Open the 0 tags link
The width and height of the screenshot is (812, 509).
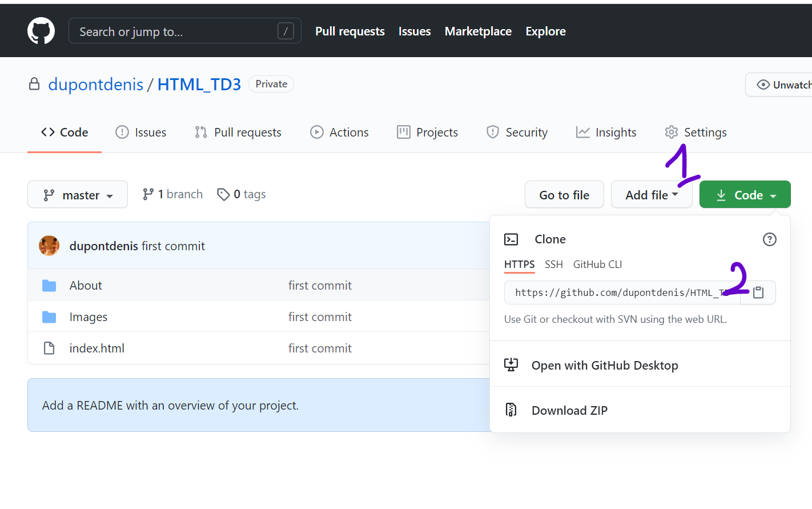242,194
